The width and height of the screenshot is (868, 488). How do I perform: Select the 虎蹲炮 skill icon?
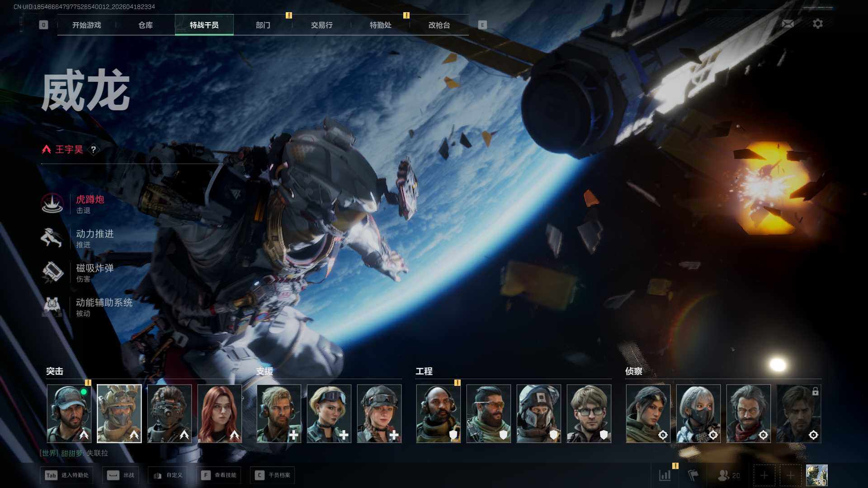52,204
